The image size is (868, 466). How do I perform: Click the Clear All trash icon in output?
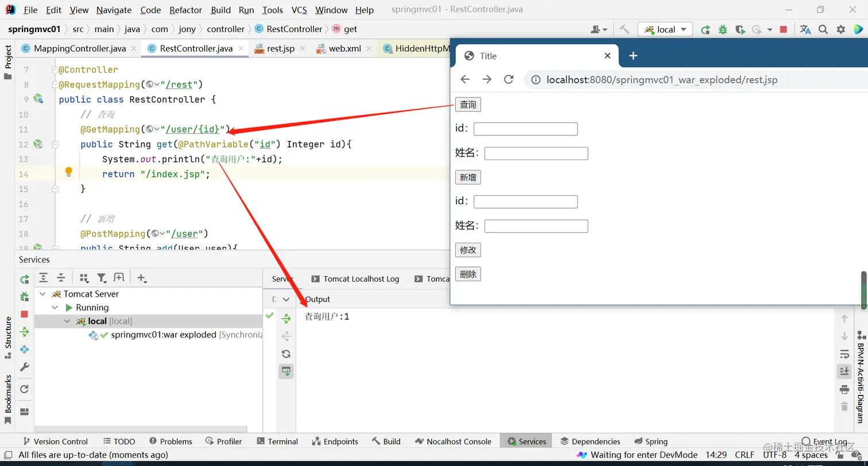pyautogui.click(x=844, y=406)
